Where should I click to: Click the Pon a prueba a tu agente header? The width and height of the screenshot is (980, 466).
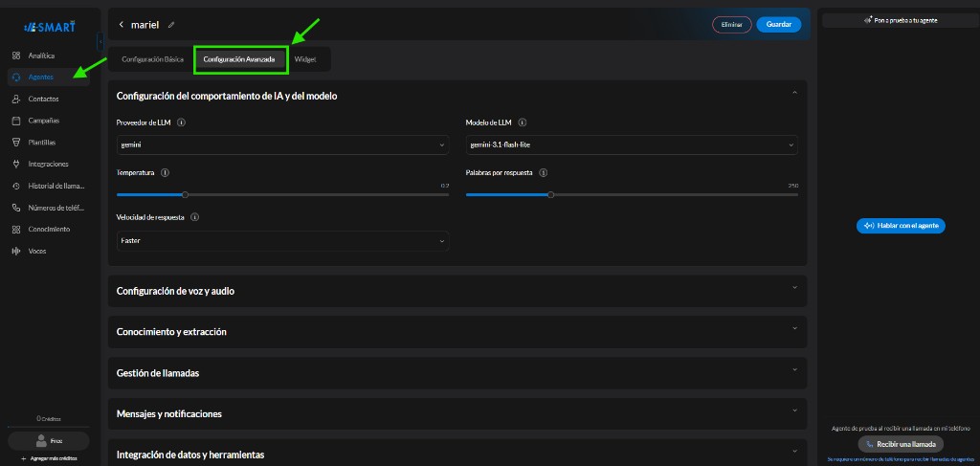coord(901,21)
